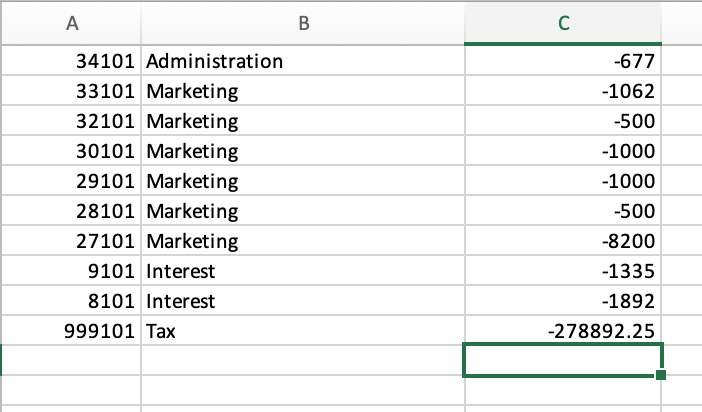Click the Marketing cell beside 33101

(x=303, y=90)
